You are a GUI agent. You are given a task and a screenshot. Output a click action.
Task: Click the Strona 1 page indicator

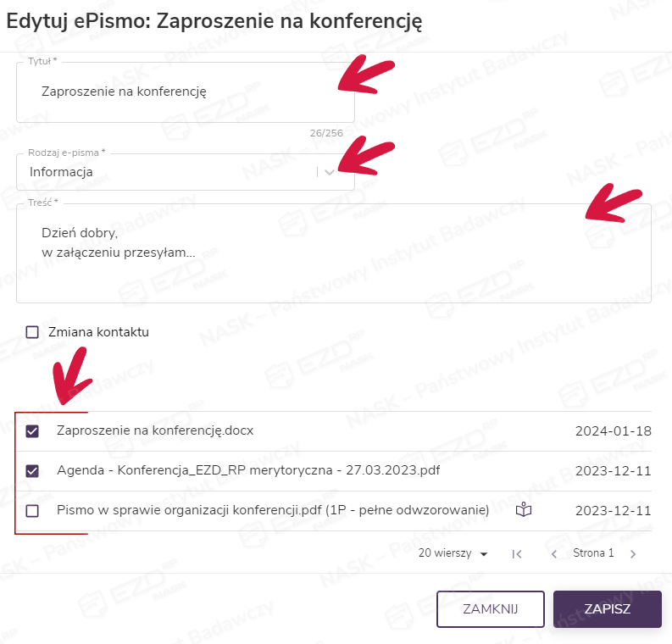pyautogui.click(x=593, y=553)
